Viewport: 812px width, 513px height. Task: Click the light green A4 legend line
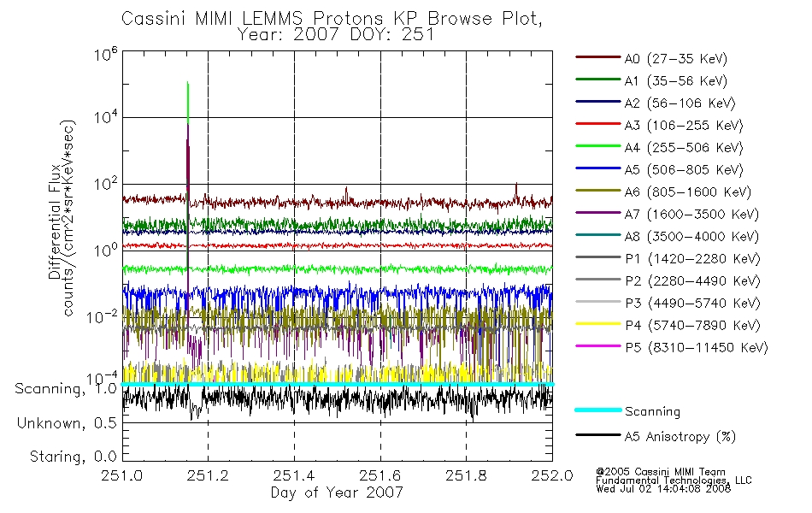click(597, 146)
